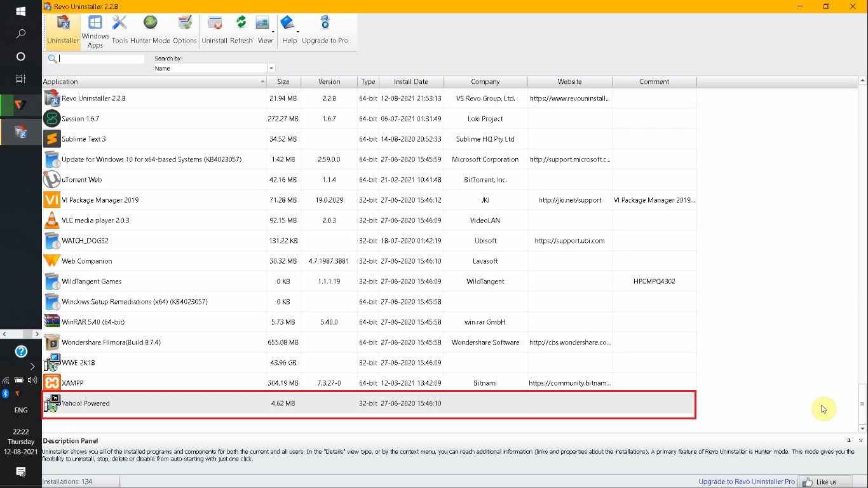Viewport: 868px width, 488px height.
Task: Show hidden tray icons chevron
Action: click(x=32, y=366)
